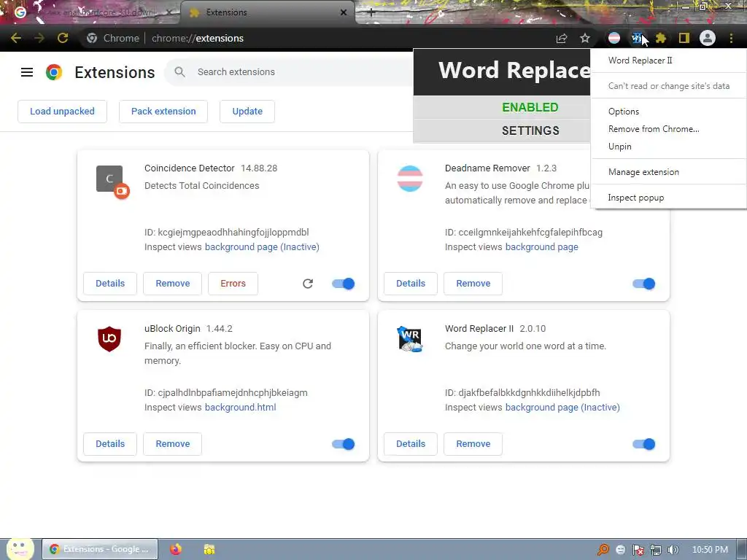
Task: Disable the Deadname Remover toggle
Action: [x=643, y=284]
